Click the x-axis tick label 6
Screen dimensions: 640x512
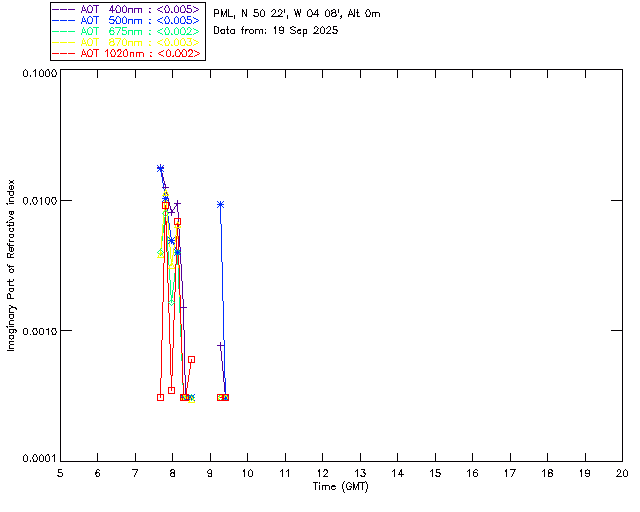coord(98,473)
